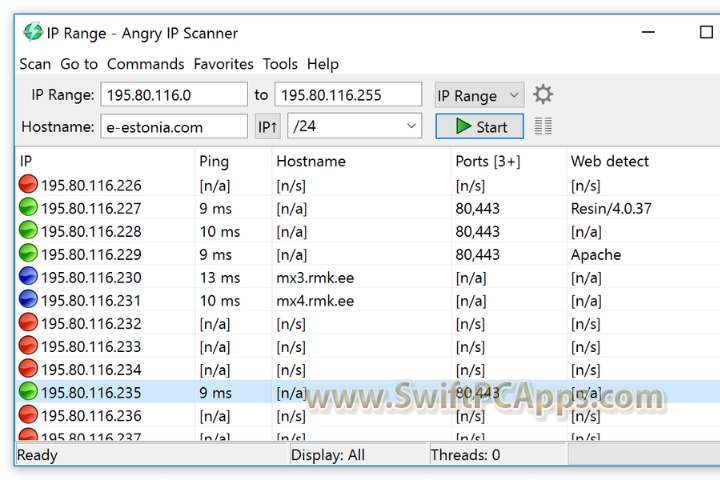The height and width of the screenshot is (480, 720).
Task: Click the green status dot for 195.80.116.227
Action: coord(28,207)
